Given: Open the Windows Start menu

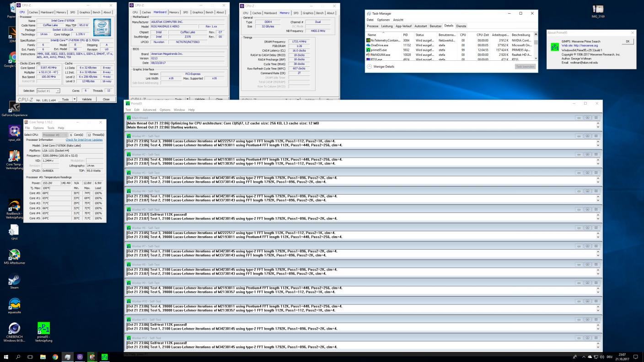Looking at the screenshot, I should [6, 357].
